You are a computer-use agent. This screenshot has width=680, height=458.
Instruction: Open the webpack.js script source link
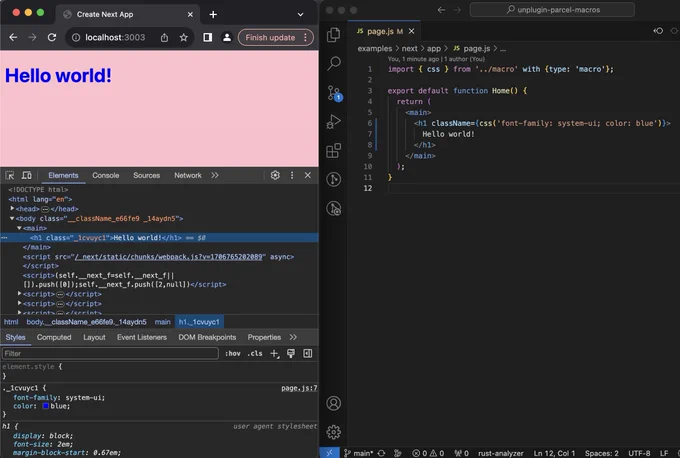169,257
